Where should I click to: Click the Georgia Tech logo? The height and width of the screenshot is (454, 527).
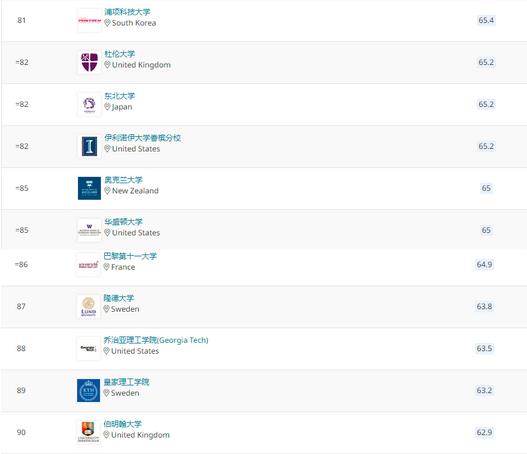click(x=88, y=348)
